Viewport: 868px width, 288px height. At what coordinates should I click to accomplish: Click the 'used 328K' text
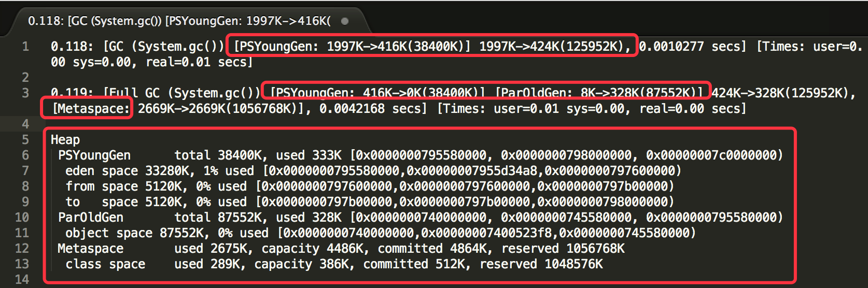pos(309,218)
